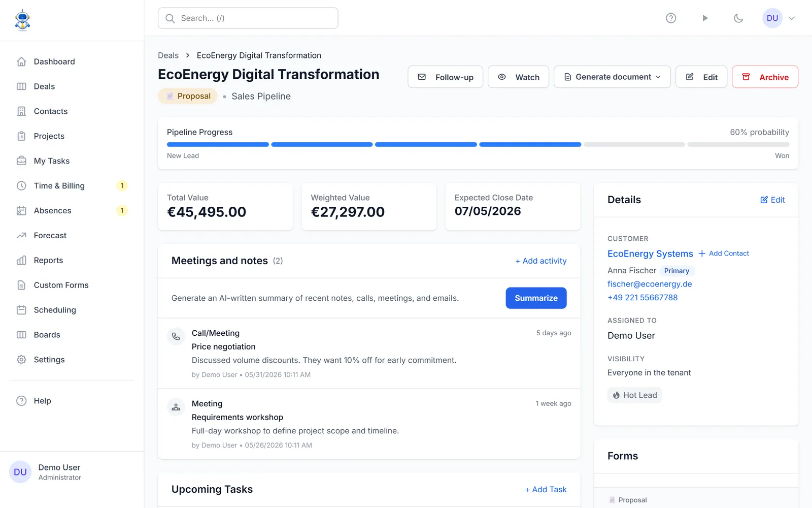Click the Deals breadcrumb link
This screenshot has width=812, height=508.
pyautogui.click(x=168, y=55)
